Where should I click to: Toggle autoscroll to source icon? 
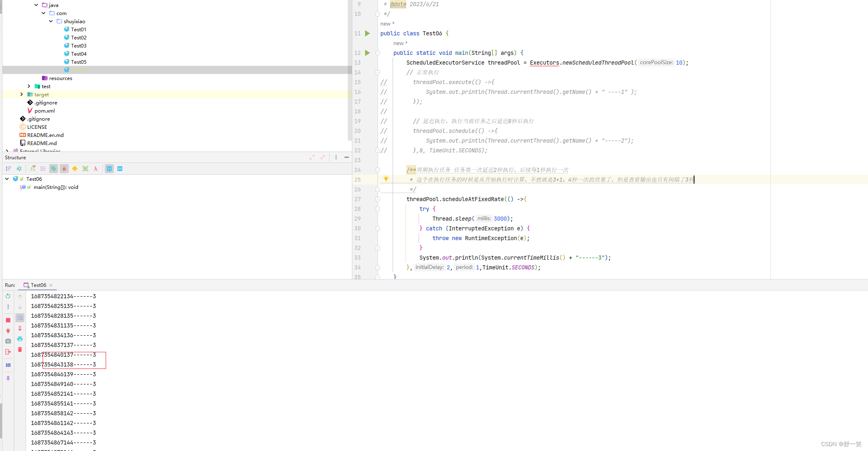click(x=109, y=169)
